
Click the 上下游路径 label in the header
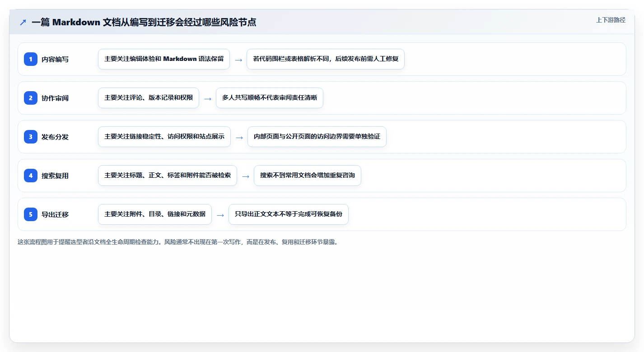(611, 20)
